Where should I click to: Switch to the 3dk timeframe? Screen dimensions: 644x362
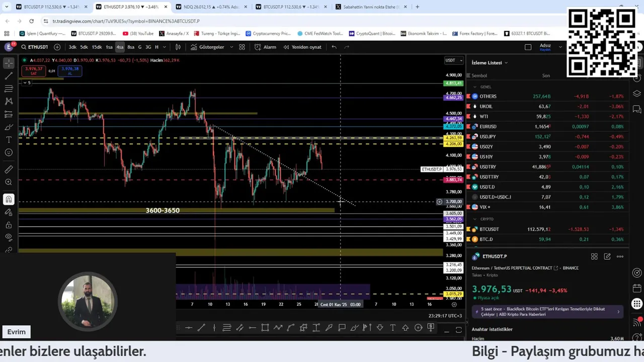click(72, 47)
